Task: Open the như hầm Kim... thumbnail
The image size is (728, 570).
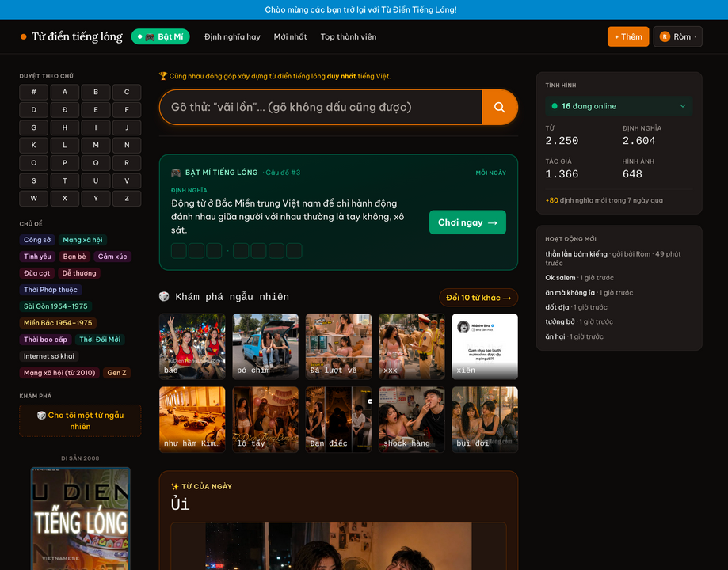Action: [192, 420]
